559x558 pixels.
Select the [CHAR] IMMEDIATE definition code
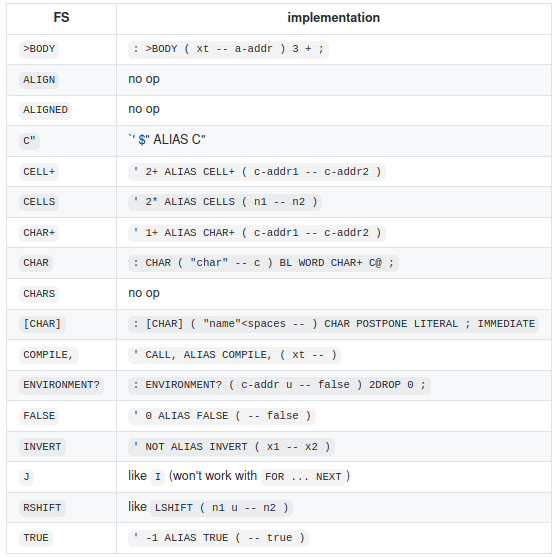[x=333, y=324]
